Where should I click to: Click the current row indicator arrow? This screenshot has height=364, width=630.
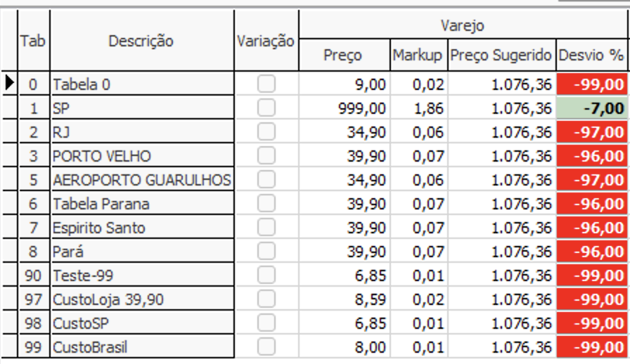pos(9,84)
